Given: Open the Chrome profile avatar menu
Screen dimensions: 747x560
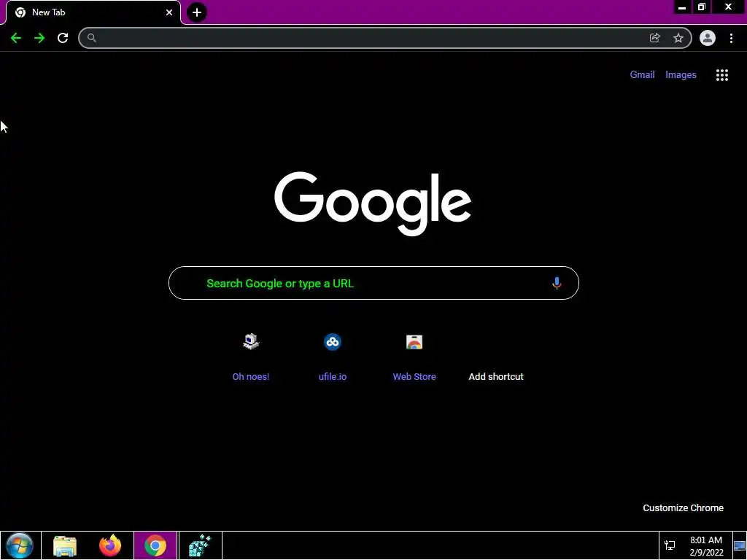Looking at the screenshot, I should [708, 38].
